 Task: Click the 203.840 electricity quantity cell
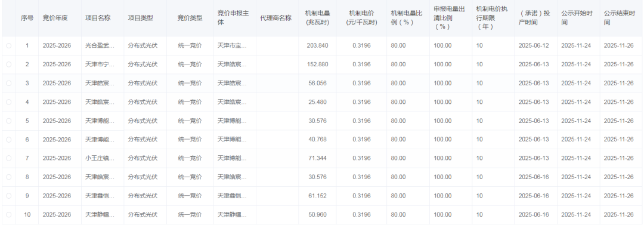318,45
